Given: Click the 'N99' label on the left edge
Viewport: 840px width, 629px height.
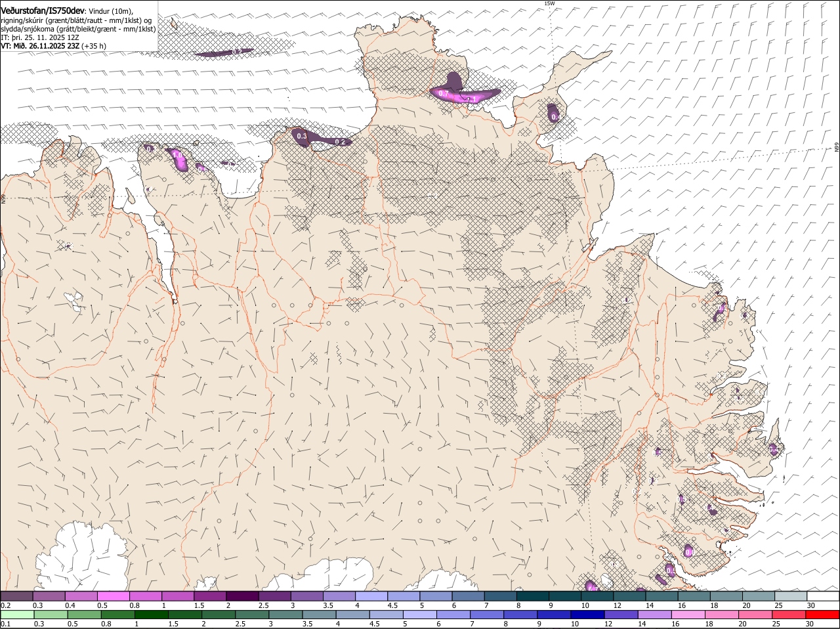Looking at the screenshot, I should (x=3, y=198).
